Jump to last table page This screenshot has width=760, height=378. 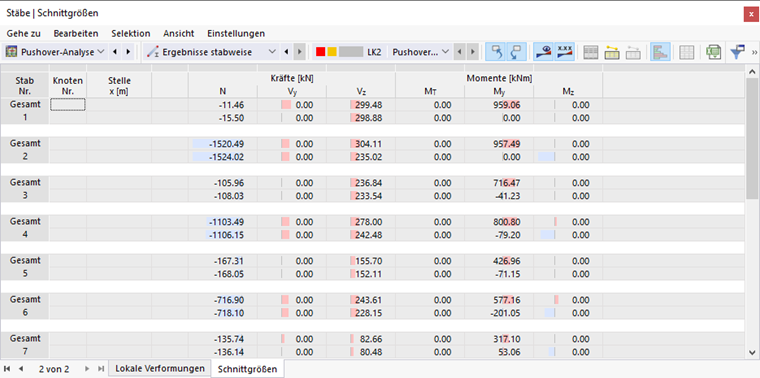tap(100, 369)
